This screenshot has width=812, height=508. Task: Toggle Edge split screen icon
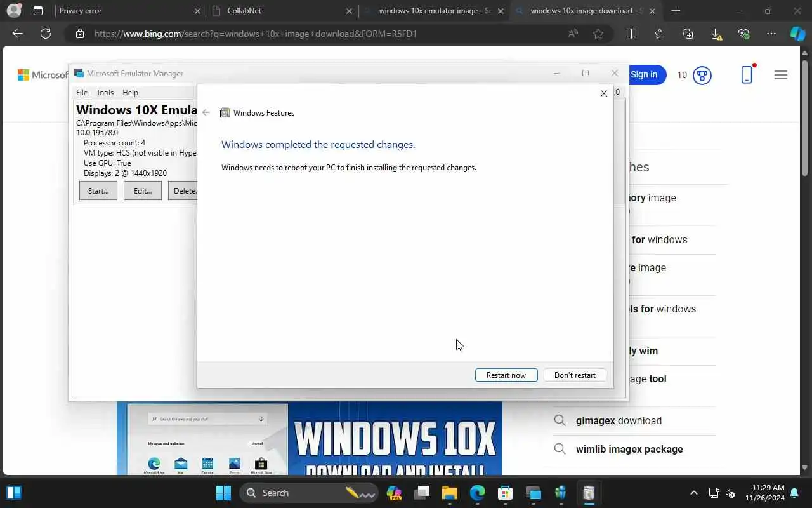tap(631, 34)
